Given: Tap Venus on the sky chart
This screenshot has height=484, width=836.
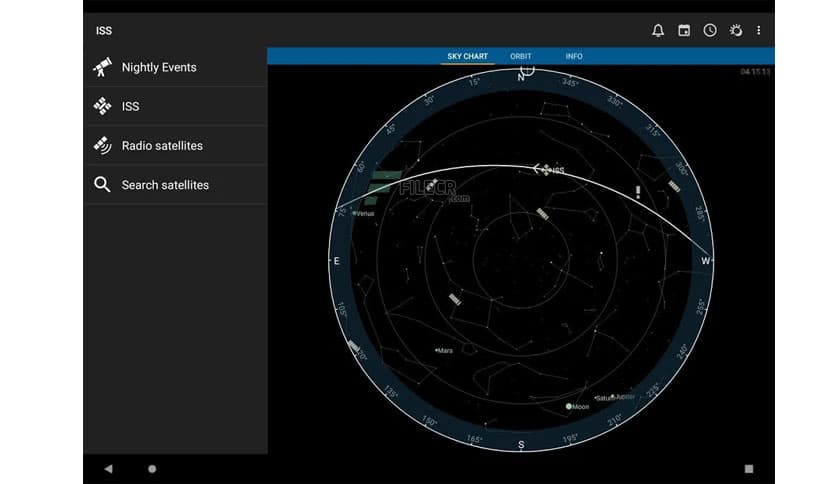Looking at the screenshot, I should [x=353, y=213].
